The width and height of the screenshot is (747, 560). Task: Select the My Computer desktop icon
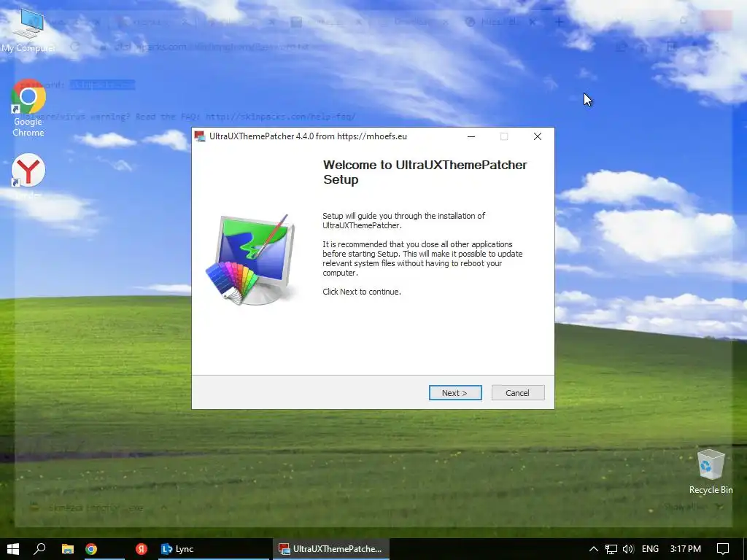[28, 29]
